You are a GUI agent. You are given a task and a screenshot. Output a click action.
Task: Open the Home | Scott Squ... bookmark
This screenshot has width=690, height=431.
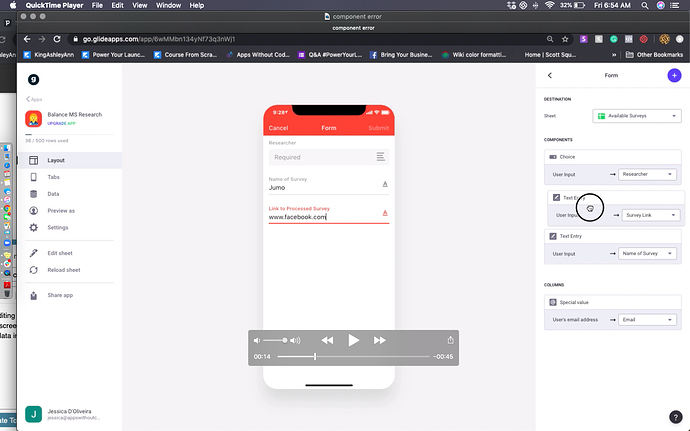tap(551, 55)
